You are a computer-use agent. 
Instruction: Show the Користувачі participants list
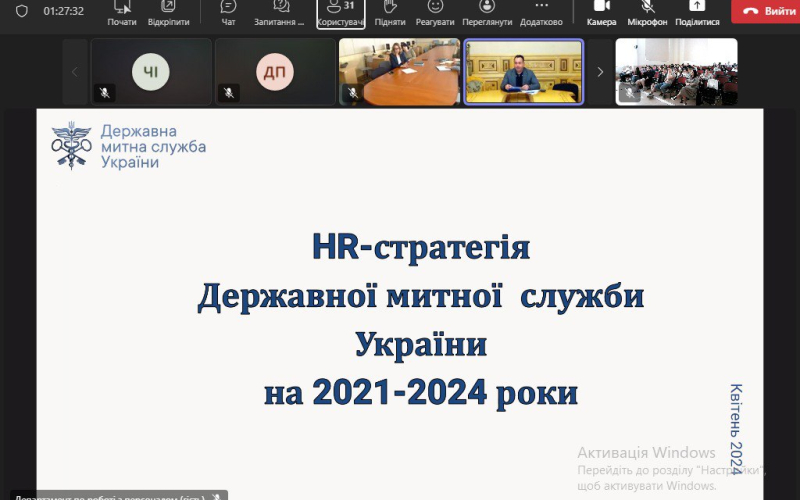[x=341, y=14]
